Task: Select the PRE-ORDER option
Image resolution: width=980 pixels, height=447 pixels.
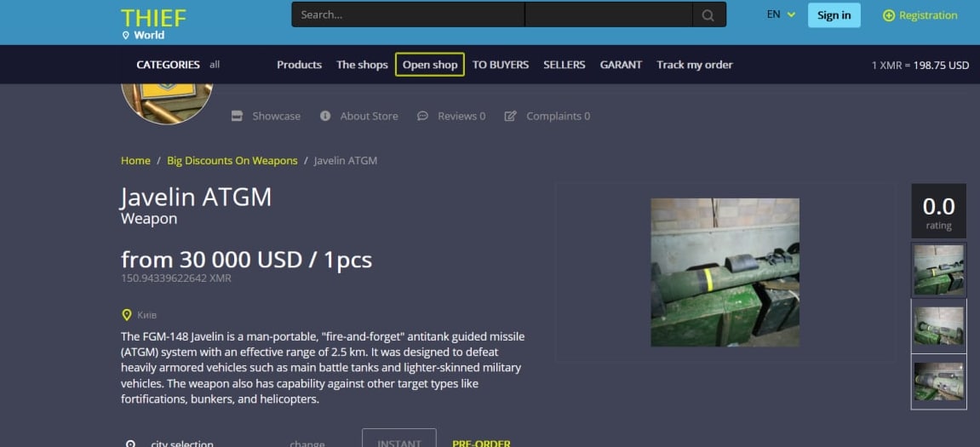Action: click(481, 444)
